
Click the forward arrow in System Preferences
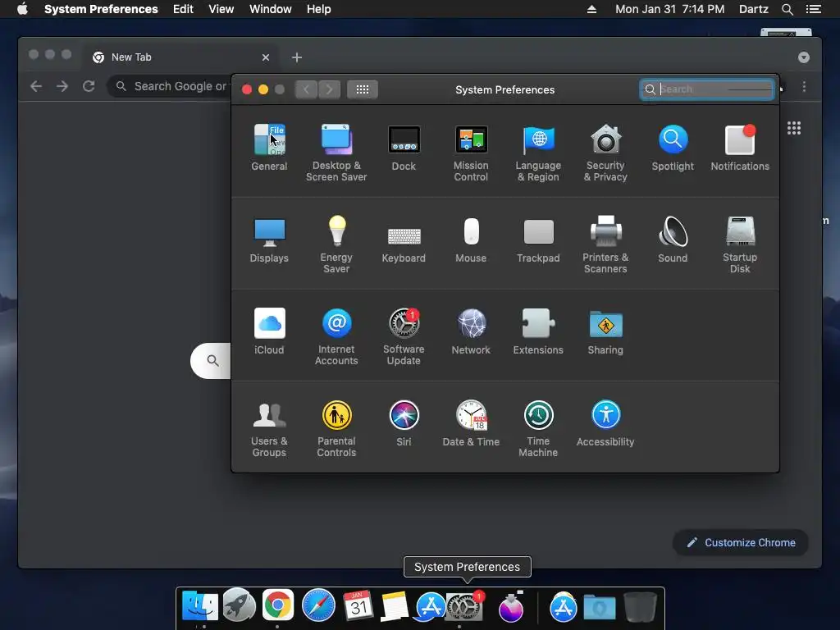(330, 89)
